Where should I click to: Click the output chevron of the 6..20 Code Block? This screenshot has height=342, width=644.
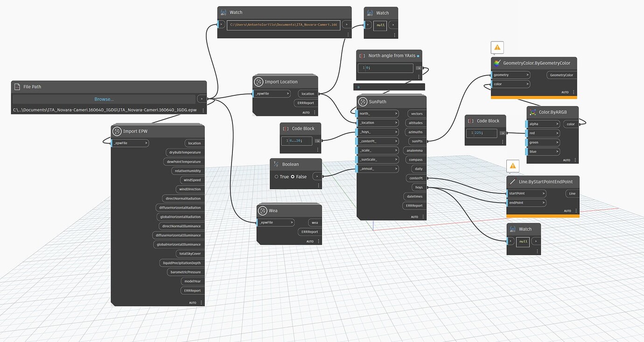pos(317,140)
